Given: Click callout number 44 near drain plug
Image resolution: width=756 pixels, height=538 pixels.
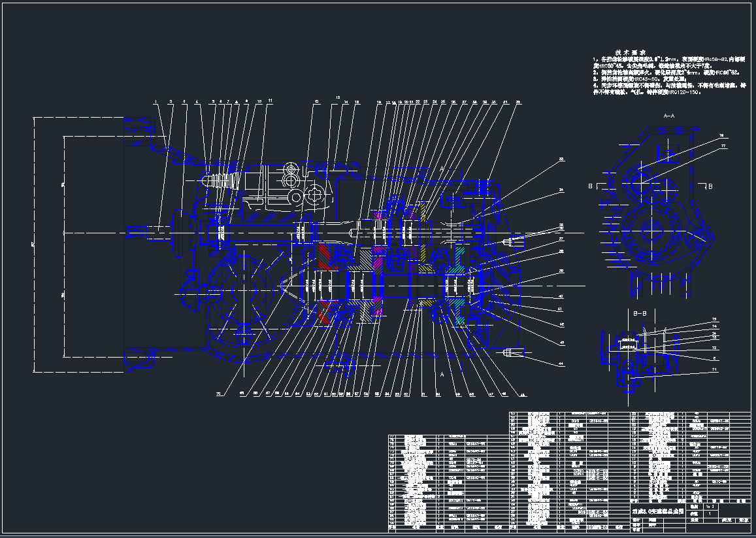Looking at the screenshot, I should 560,363.
